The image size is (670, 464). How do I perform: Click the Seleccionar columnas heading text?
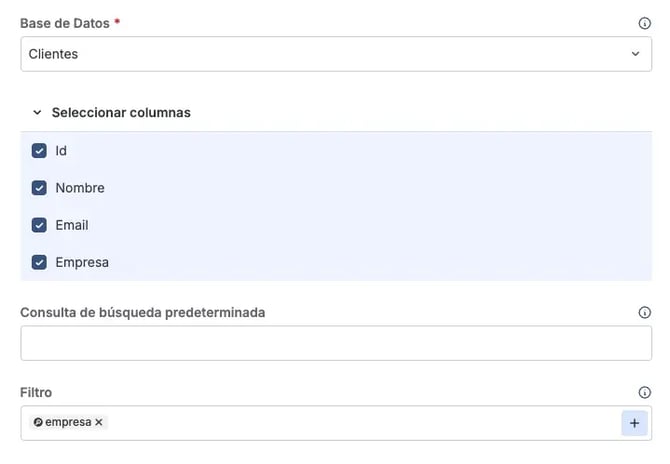tap(121, 113)
